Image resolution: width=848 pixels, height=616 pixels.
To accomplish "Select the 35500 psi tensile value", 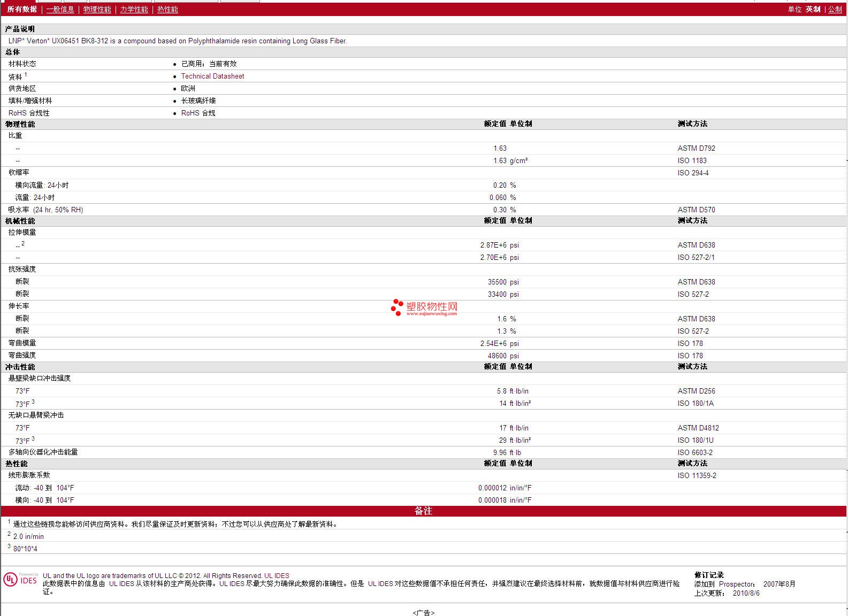I will click(x=503, y=282).
